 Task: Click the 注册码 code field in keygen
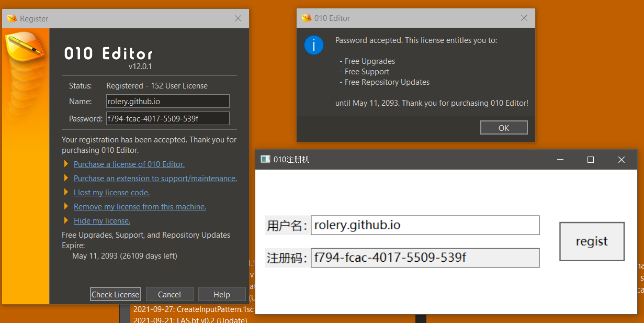[x=425, y=258]
